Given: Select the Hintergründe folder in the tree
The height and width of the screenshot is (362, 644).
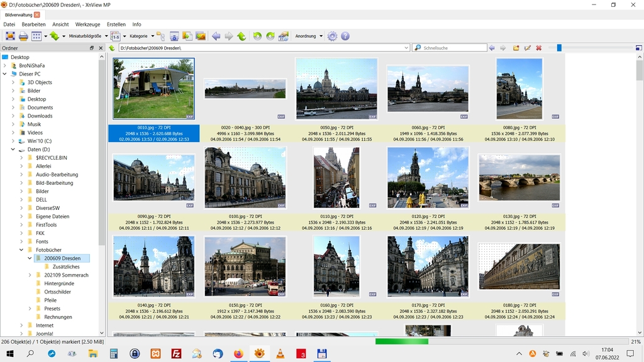Looking at the screenshot, I should (x=58, y=283).
